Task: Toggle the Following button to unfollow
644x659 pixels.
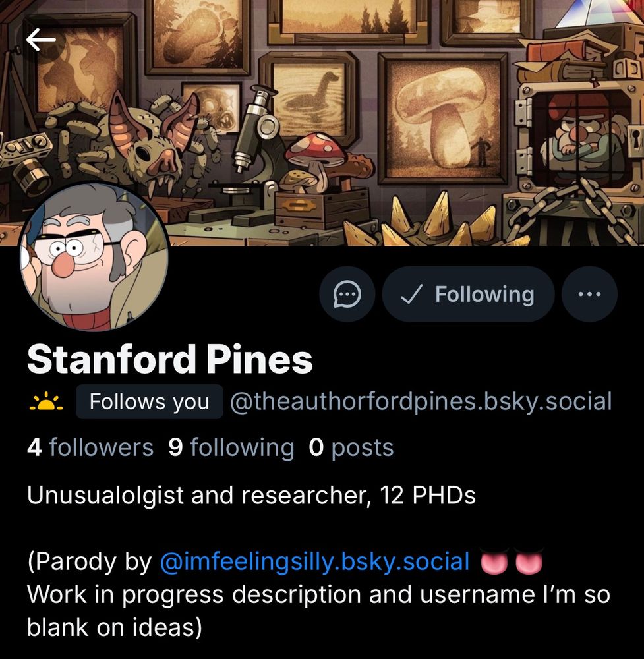Action: [468, 294]
